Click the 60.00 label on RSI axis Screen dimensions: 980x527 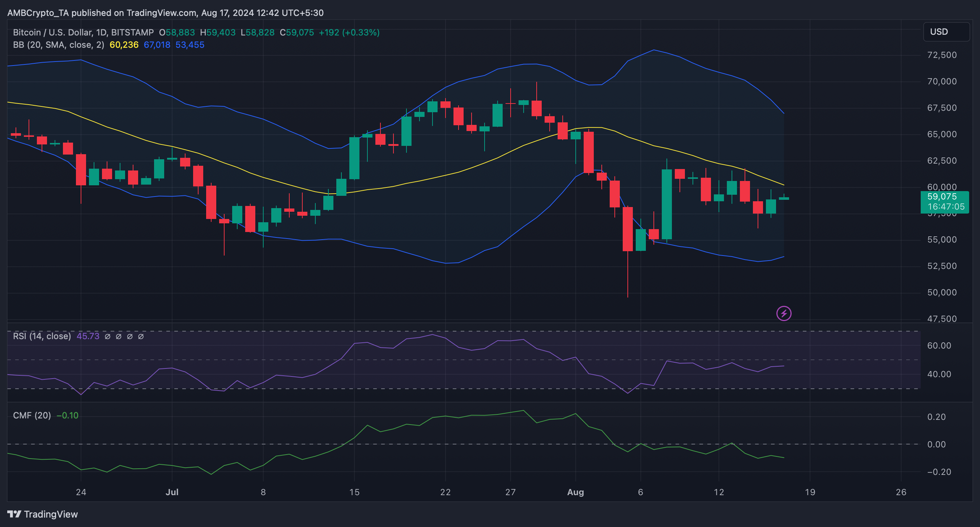click(938, 345)
